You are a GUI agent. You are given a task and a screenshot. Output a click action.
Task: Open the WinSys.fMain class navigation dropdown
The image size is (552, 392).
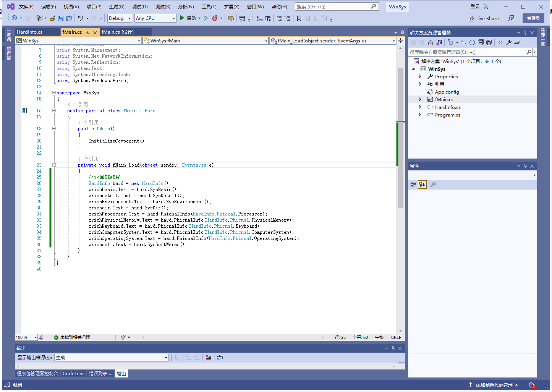pyautogui.click(x=206, y=40)
